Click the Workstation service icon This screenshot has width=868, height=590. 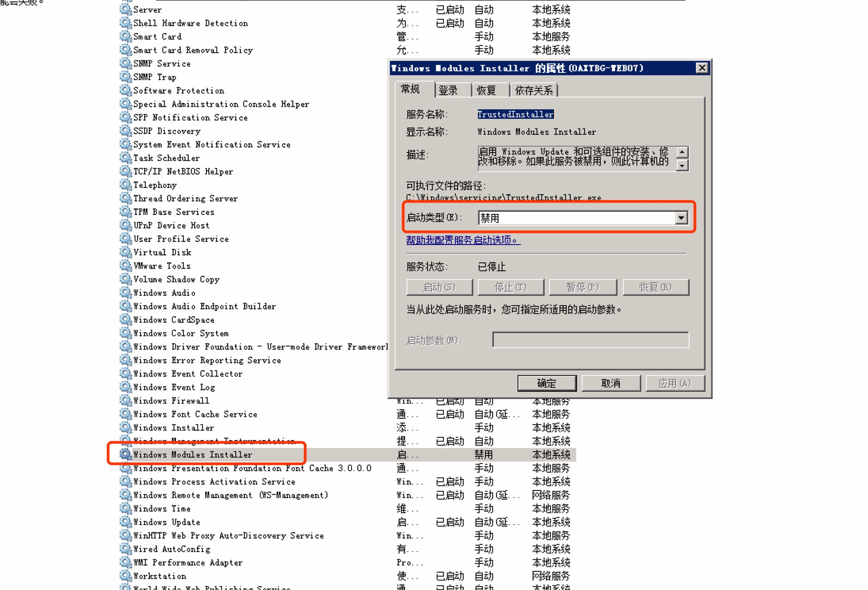pyautogui.click(x=125, y=576)
